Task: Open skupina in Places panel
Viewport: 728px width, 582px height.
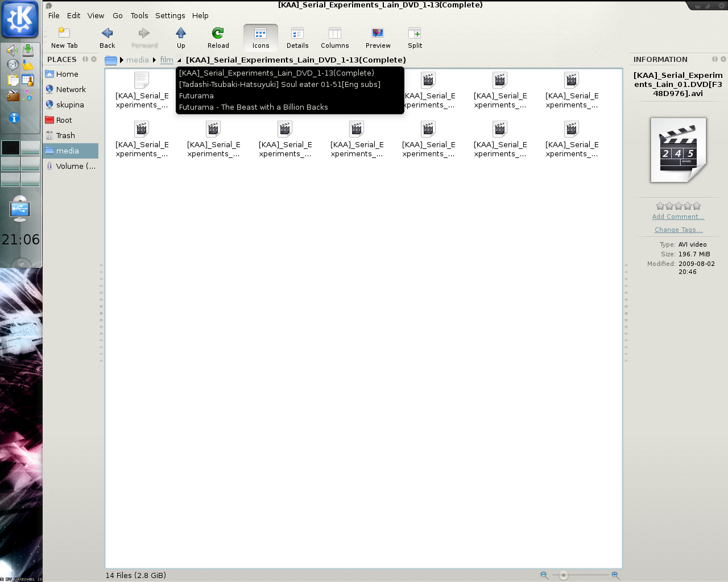Action: [x=71, y=105]
